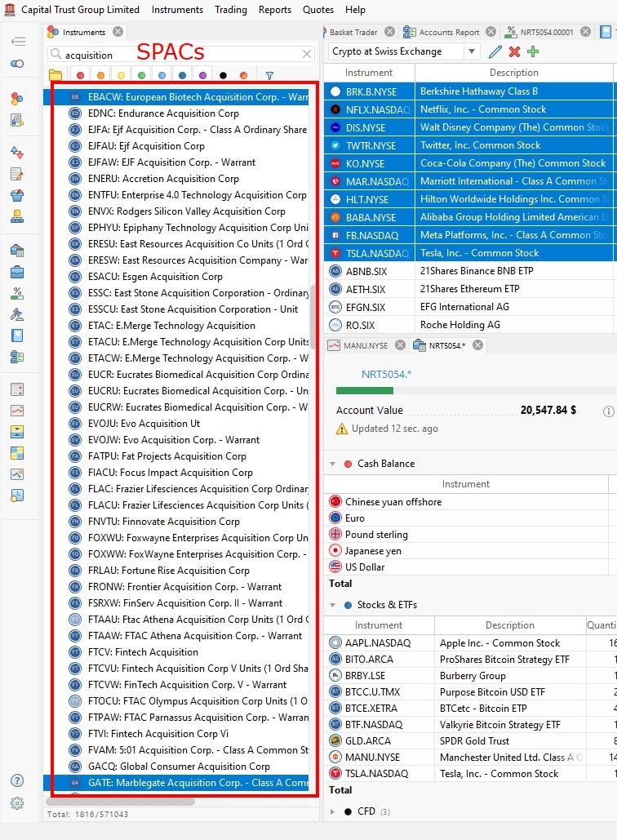Switch to the Accounts Report tab
The image size is (617, 840).
[449, 32]
